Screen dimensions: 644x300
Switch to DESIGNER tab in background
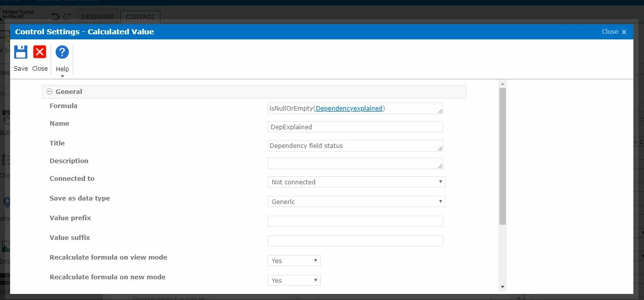coord(98,17)
